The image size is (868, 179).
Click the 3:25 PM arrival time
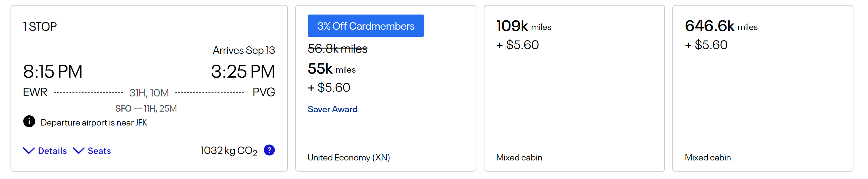coord(243,72)
